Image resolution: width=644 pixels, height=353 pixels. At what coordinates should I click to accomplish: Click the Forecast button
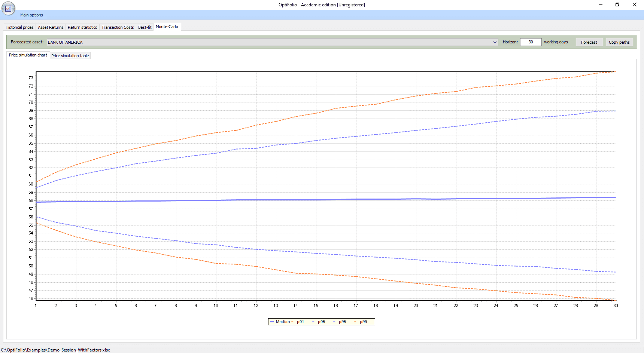tap(589, 42)
